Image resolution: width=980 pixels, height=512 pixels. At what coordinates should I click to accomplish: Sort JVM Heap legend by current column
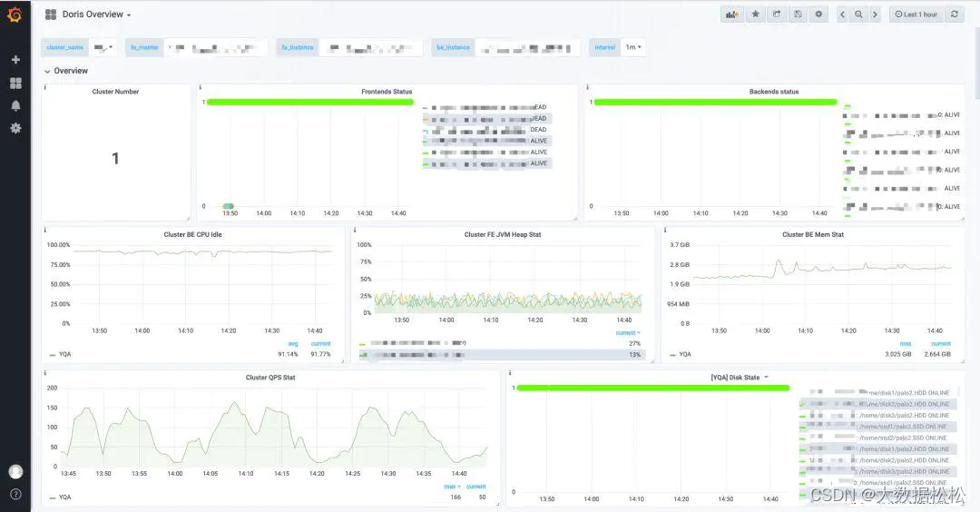(628, 333)
